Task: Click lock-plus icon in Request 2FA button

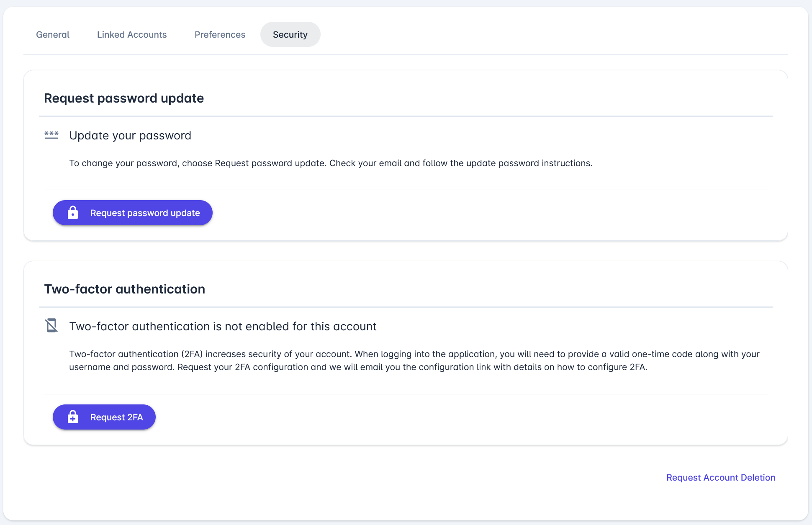Action: pyautogui.click(x=73, y=417)
